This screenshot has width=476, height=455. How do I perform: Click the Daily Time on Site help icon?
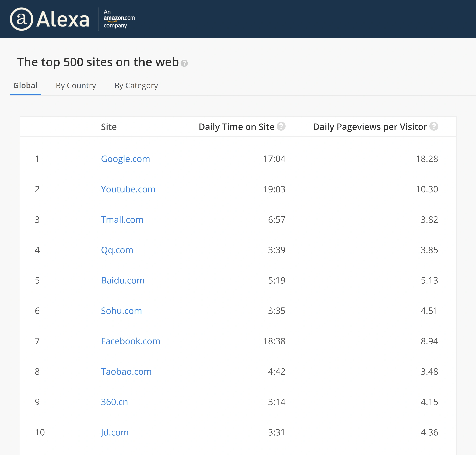click(281, 126)
